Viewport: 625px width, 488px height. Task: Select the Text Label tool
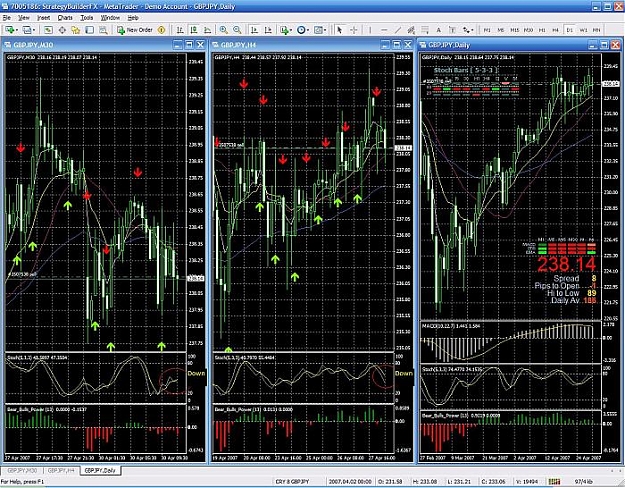click(x=452, y=30)
